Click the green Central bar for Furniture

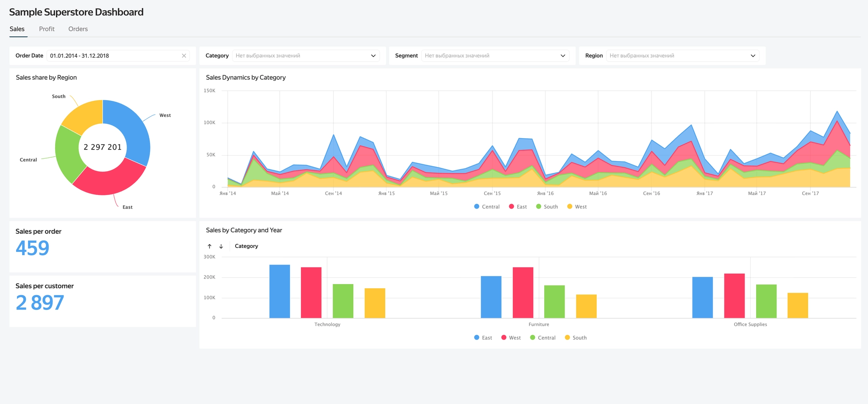click(x=554, y=302)
